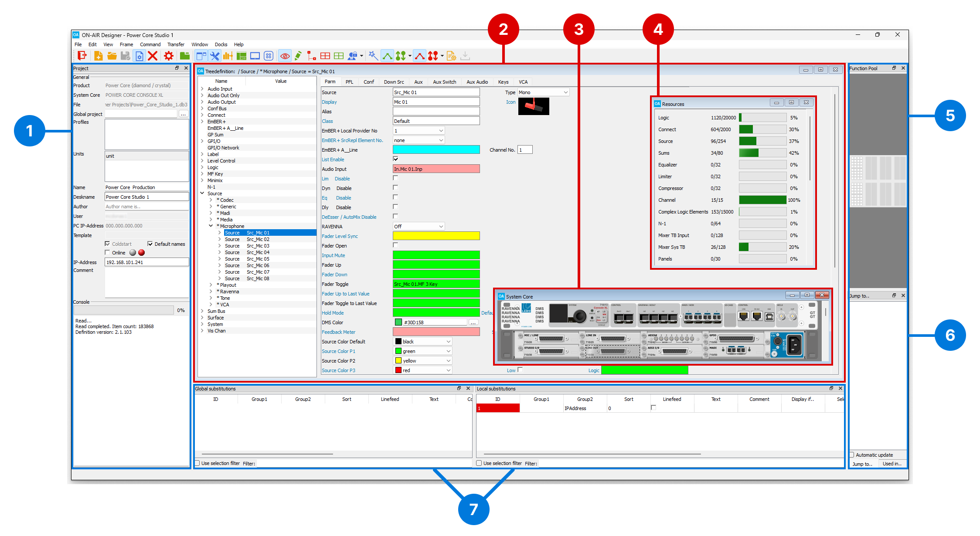Image resolution: width=980 pixels, height=536 pixels.
Task: Click the red exit door toolbar icon
Action: pyautogui.click(x=82, y=56)
